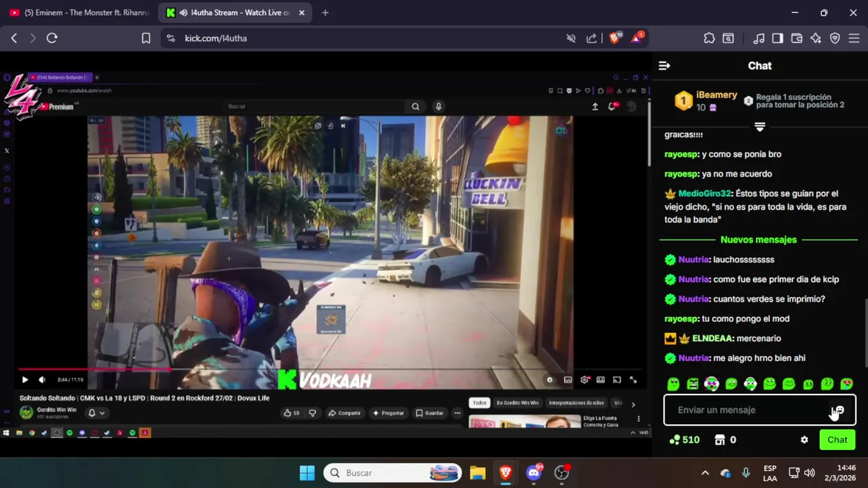Click the 510 channel points counter
Viewport: 868px width, 488px height.
(x=684, y=440)
